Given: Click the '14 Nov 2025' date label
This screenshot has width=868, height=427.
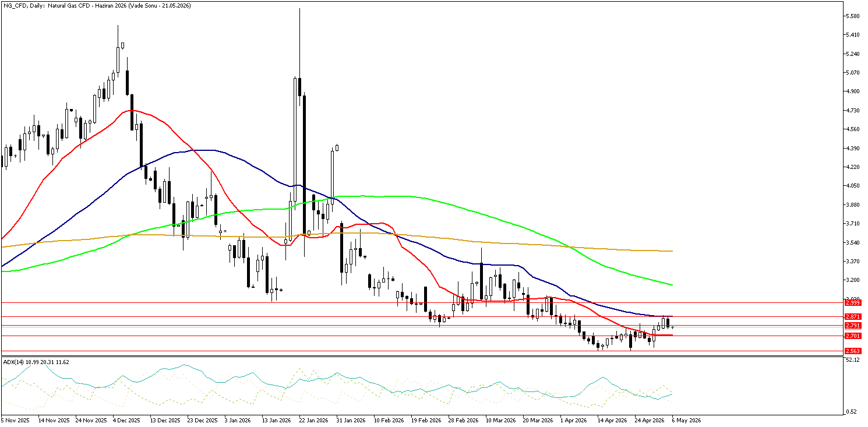Looking at the screenshot, I should [54, 420].
